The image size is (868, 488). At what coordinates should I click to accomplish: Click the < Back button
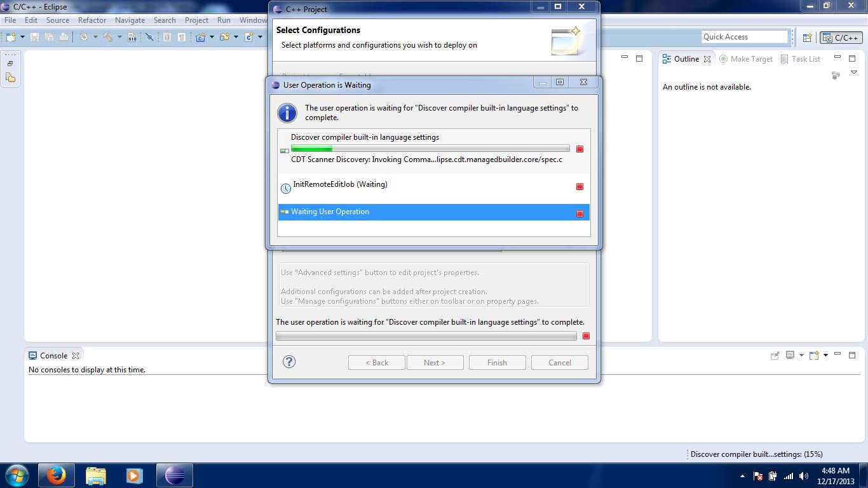coord(377,362)
